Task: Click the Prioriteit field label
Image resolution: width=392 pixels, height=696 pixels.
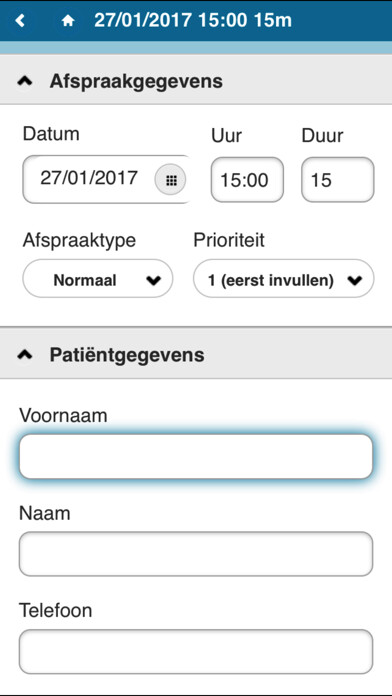Action: click(x=229, y=240)
